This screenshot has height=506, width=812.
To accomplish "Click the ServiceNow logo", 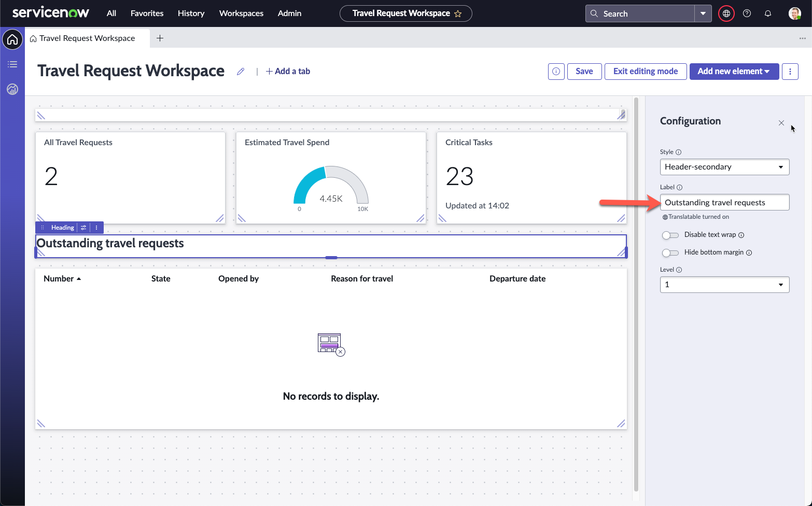I will coord(50,13).
